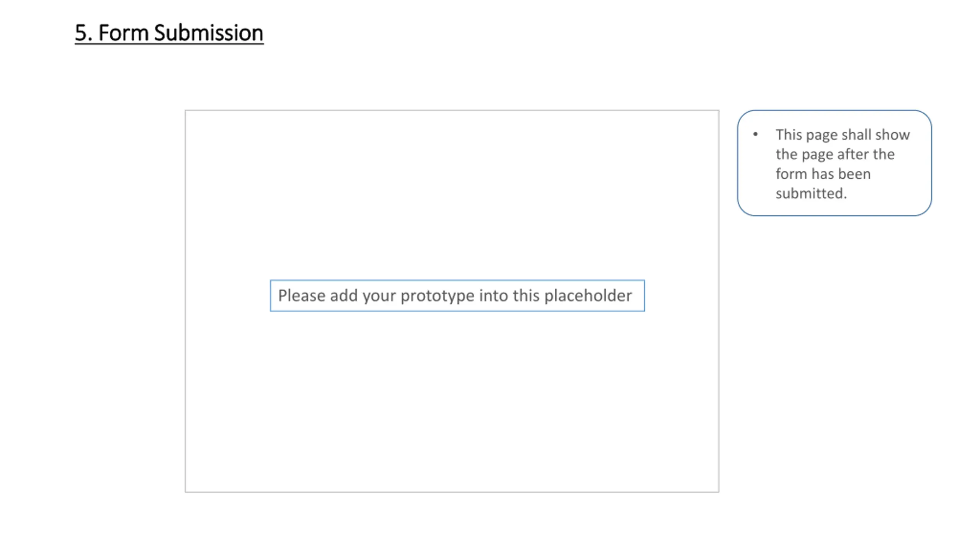
Task: Click the "5. Form Submission" heading
Action: [x=169, y=33]
